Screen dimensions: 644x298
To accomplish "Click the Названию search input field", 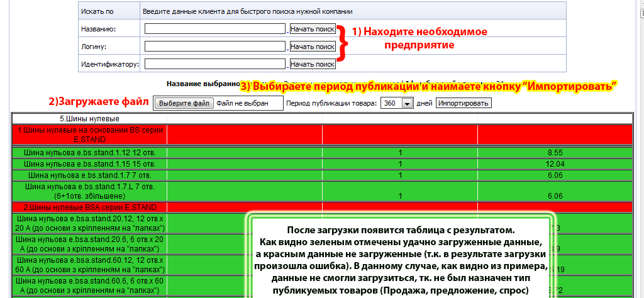I will [215, 29].
